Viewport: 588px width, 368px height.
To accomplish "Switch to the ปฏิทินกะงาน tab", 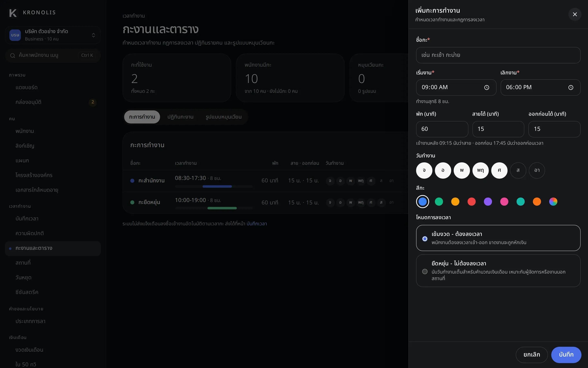I will click(180, 117).
